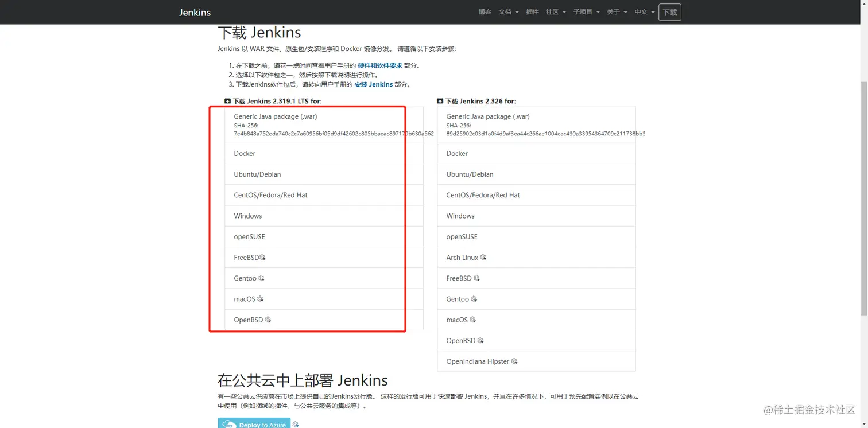Click the external link icon next to macOS 2.326
This screenshot has height=428, width=868.
[472, 320]
